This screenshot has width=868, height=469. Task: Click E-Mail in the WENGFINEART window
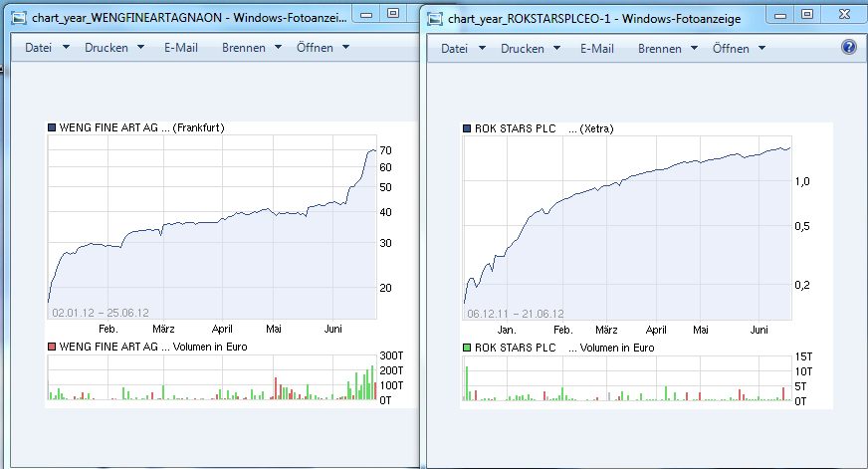coord(182,48)
